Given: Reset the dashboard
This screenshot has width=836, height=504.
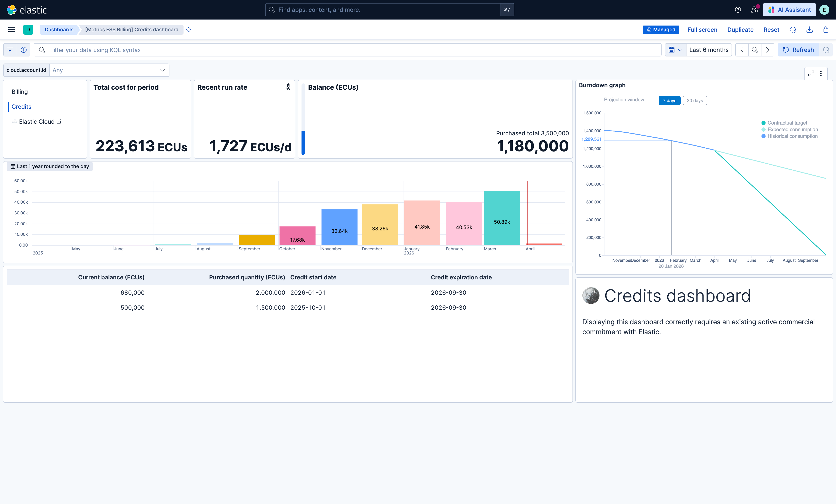Looking at the screenshot, I should [x=771, y=29].
